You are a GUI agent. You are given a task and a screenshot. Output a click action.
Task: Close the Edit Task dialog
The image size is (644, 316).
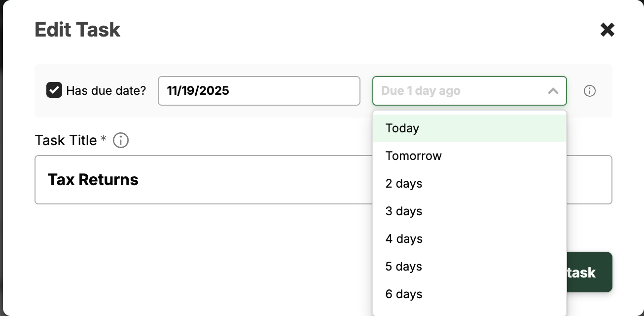point(607,30)
